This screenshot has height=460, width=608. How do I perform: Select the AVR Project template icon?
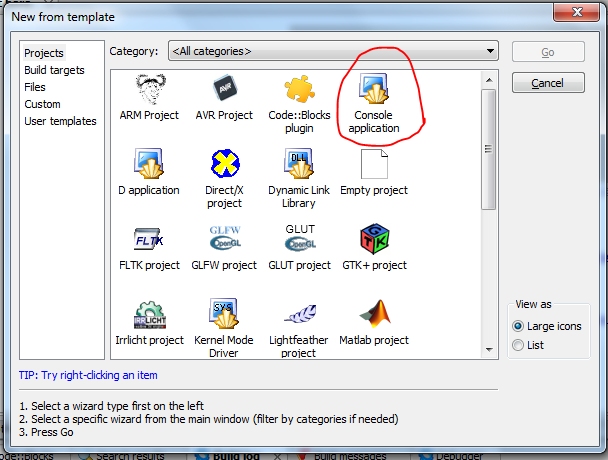[224, 90]
